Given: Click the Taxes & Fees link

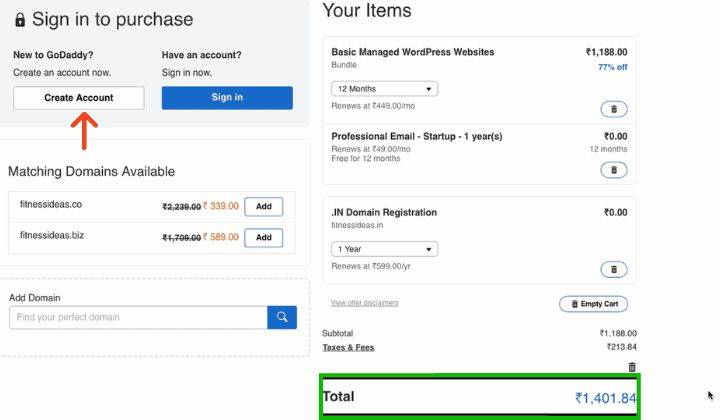Looking at the screenshot, I should 348,348.
